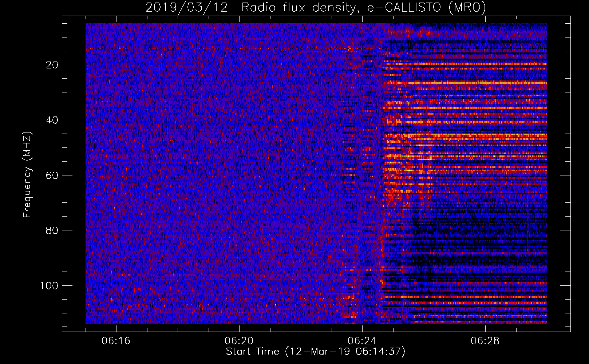This screenshot has height=364, width=589.
Task: Click the 06:24 time tick label
Action: 362,341
